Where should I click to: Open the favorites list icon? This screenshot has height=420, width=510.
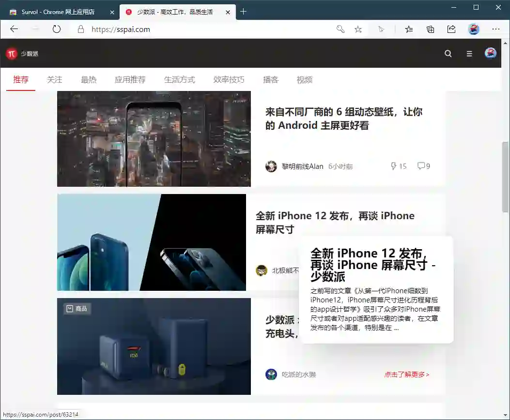(409, 30)
